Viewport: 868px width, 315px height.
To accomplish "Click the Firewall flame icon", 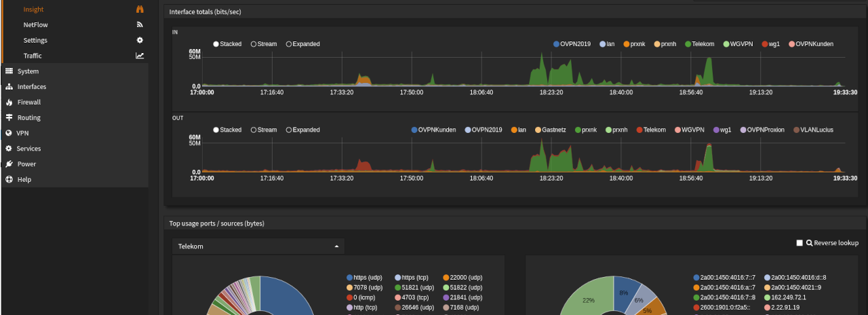I will [9, 103].
